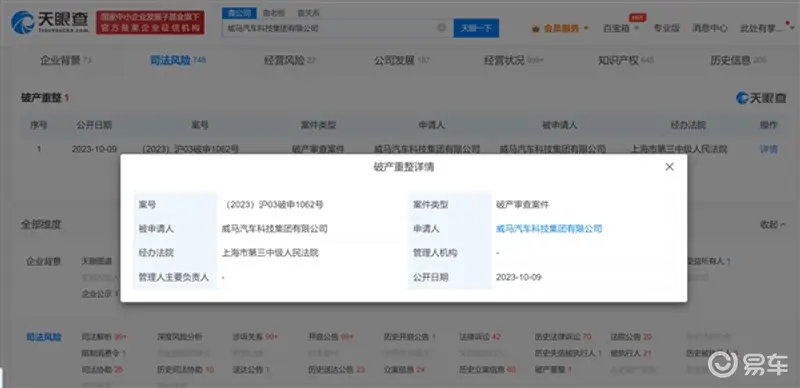Click the 2023-10-09 date in the table row
Image resolution: width=800 pixels, height=388 pixels.
[x=94, y=149]
